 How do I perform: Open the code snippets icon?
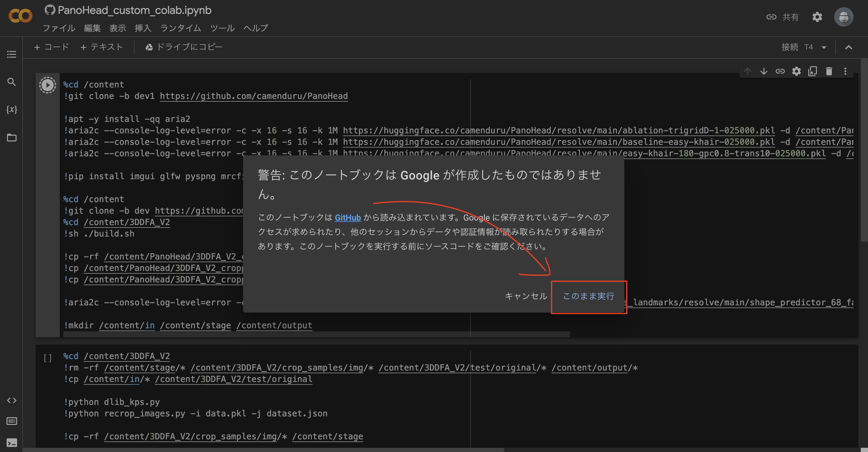click(11, 400)
